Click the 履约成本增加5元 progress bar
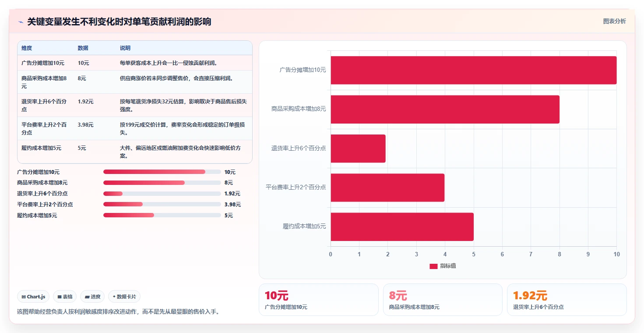The width and height of the screenshot is (644, 333). 162,215
